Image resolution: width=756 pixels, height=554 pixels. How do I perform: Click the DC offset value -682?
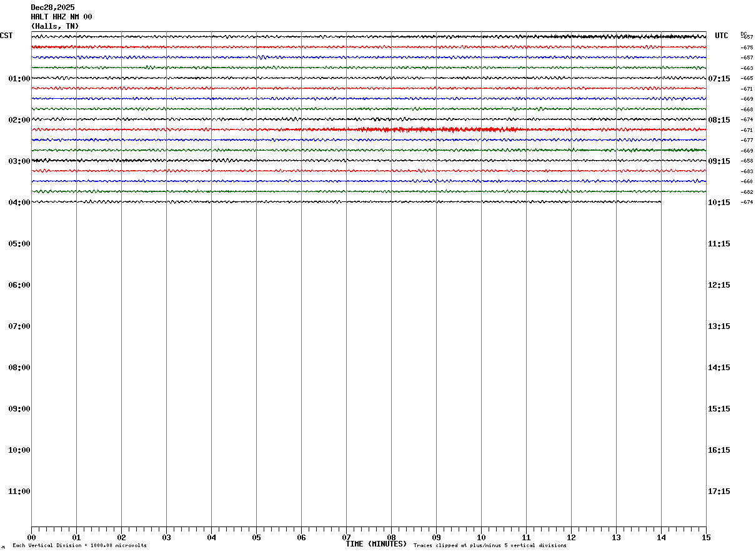[747, 192]
